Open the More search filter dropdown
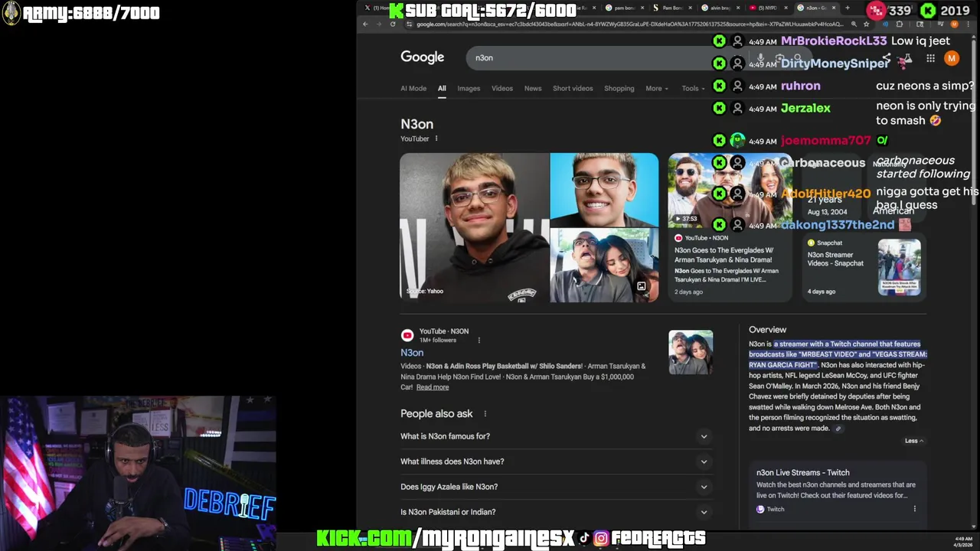The height and width of the screenshot is (551, 980). [x=657, y=88]
